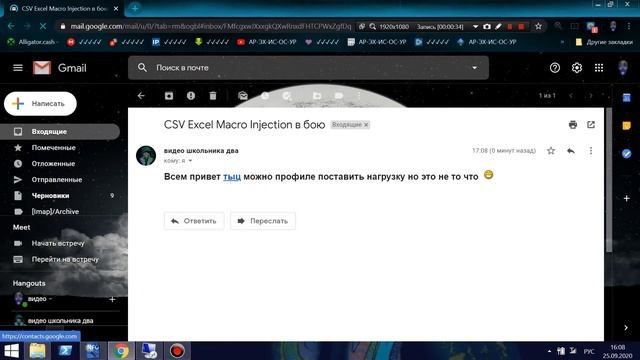The width and height of the screenshot is (640, 360).
Task: Open File Explorer from the taskbar
Action: pos(37,351)
